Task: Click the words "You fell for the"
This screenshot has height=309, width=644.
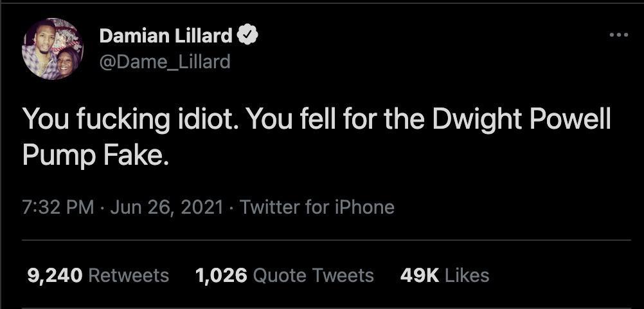Action: tap(320, 121)
